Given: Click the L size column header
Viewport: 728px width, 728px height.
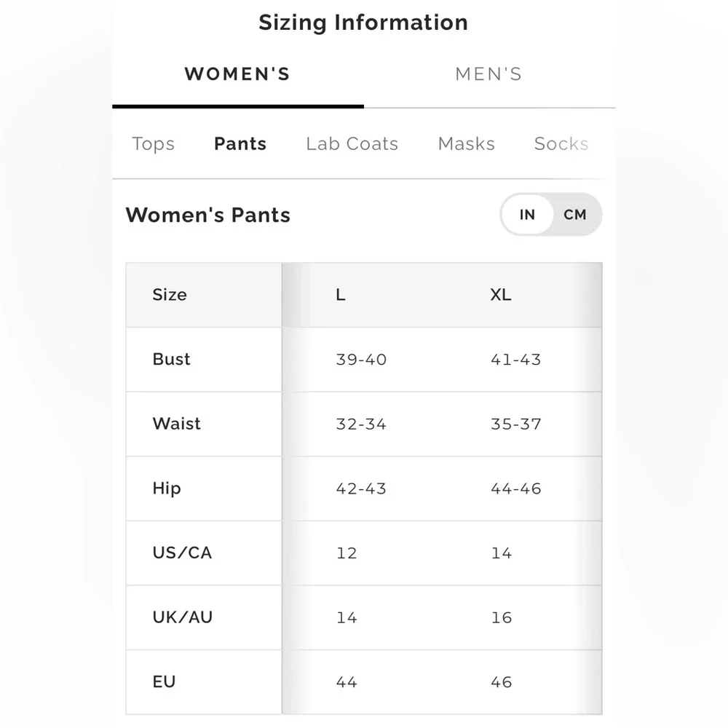Looking at the screenshot, I should pos(341,295).
